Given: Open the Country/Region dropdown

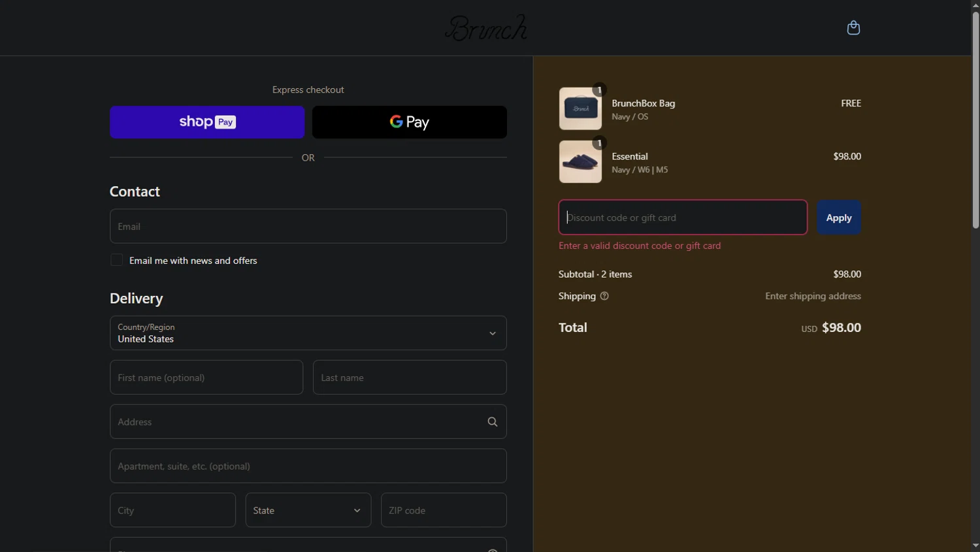Looking at the screenshot, I should pos(308,333).
